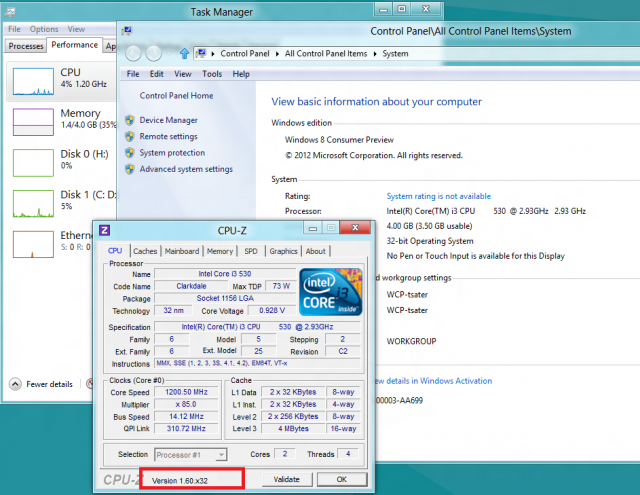
Task: Click Advanced system settings shield icon
Action: click(130, 169)
